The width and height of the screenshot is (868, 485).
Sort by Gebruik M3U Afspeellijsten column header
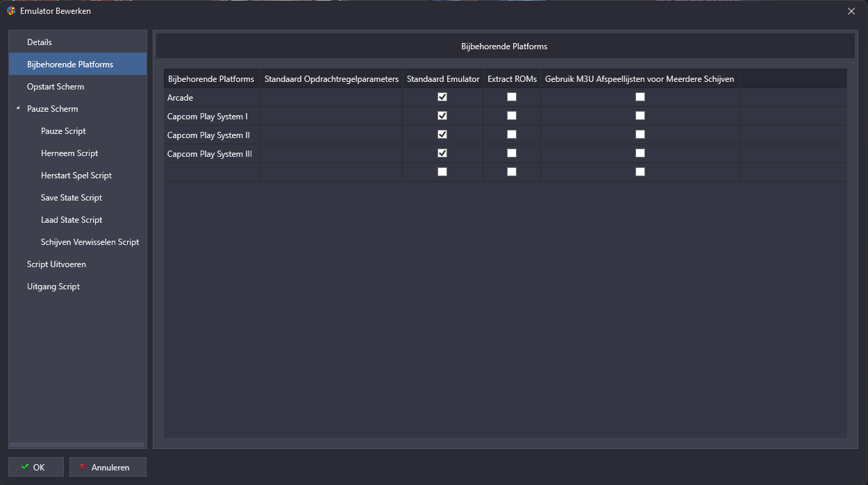pyautogui.click(x=640, y=79)
